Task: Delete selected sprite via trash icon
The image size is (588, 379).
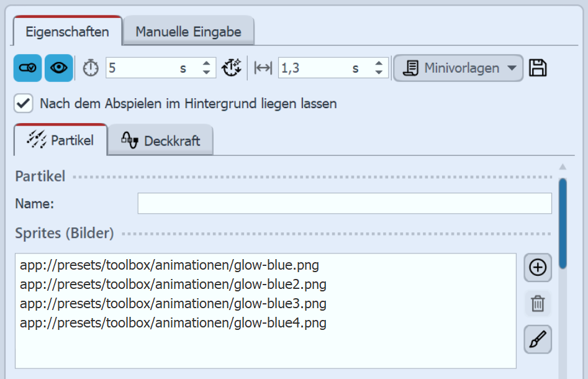Action: coord(537,304)
